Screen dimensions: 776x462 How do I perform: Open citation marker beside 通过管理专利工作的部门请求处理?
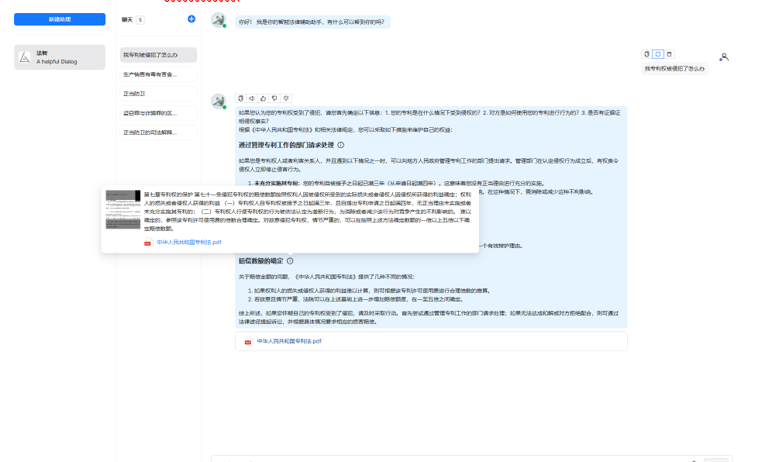(341, 145)
